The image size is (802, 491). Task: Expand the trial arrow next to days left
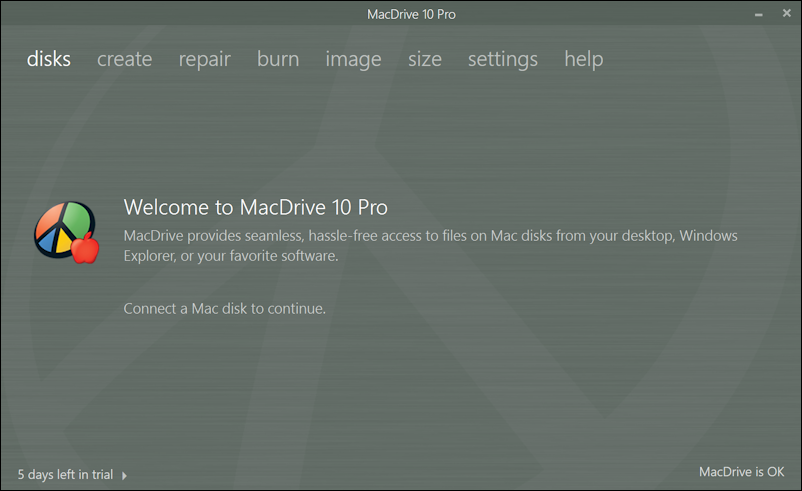tap(124, 476)
